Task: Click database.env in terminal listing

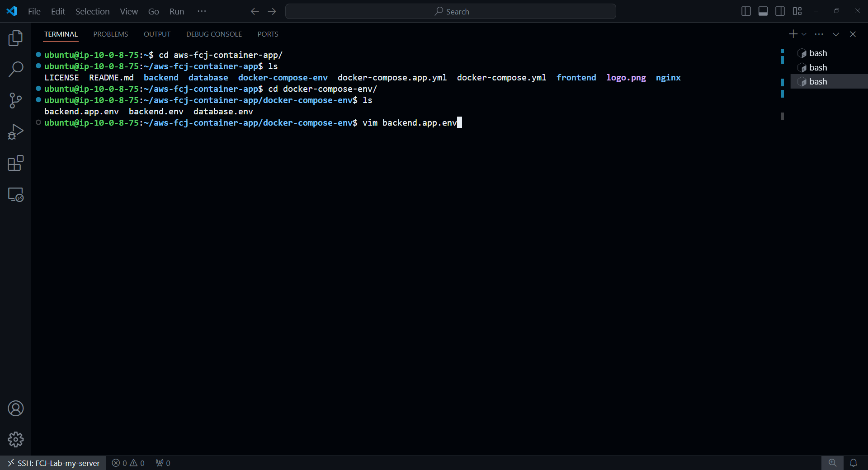Action: coord(223,112)
